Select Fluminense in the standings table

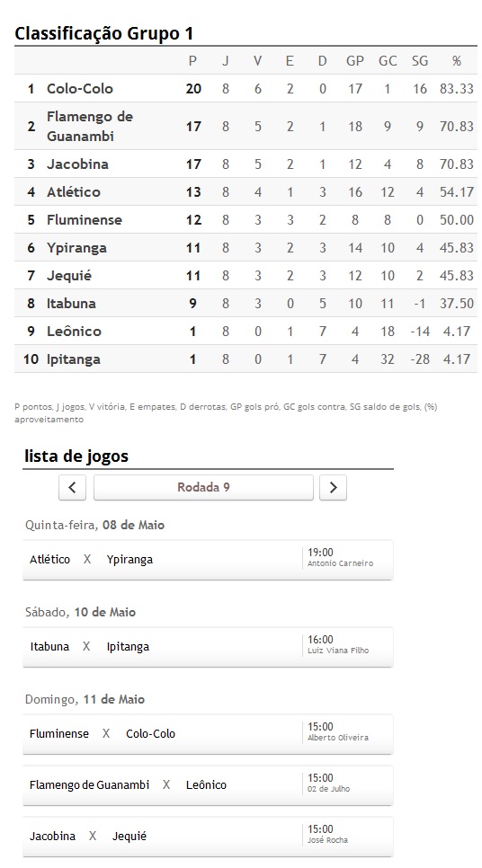85,220
